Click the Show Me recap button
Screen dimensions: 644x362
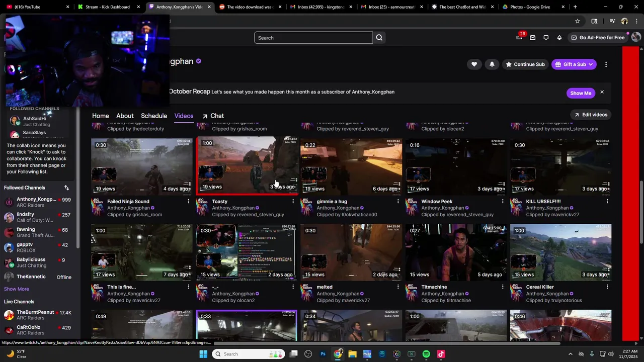[580, 93]
